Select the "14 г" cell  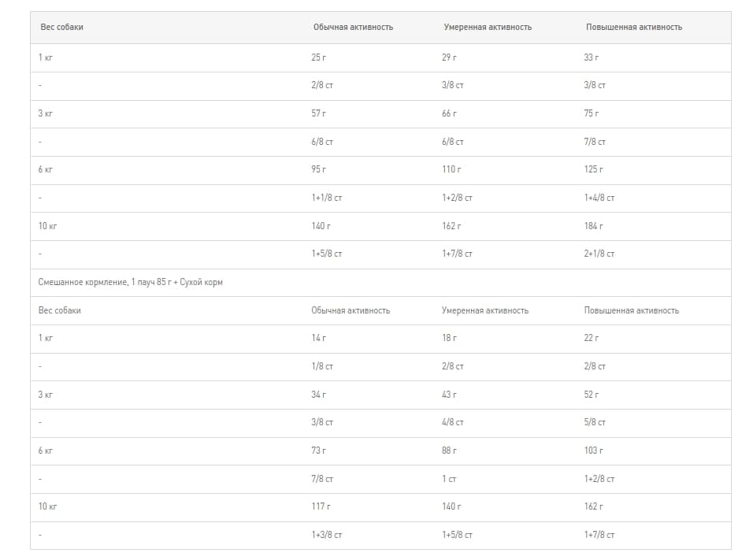pos(318,338)
